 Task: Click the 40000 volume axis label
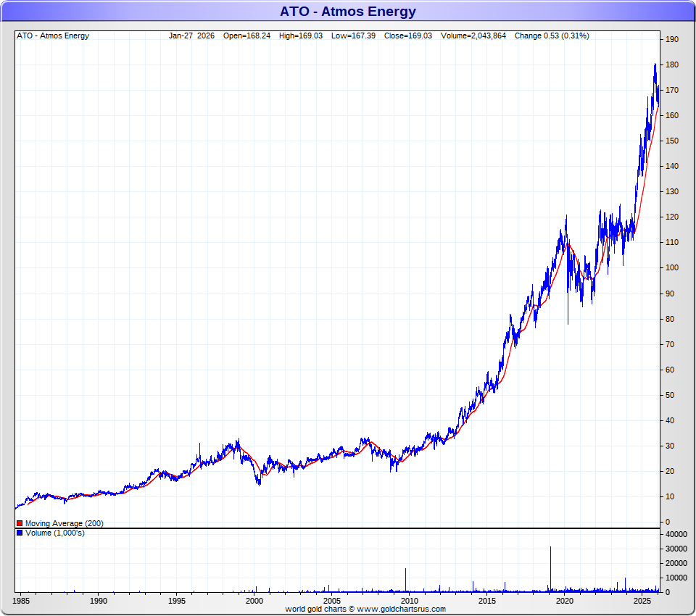pos(676,534)
